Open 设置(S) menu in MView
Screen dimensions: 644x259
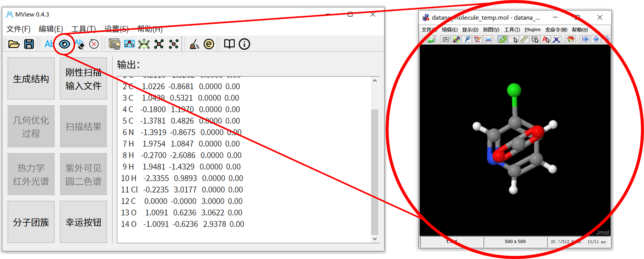(116, 29)
